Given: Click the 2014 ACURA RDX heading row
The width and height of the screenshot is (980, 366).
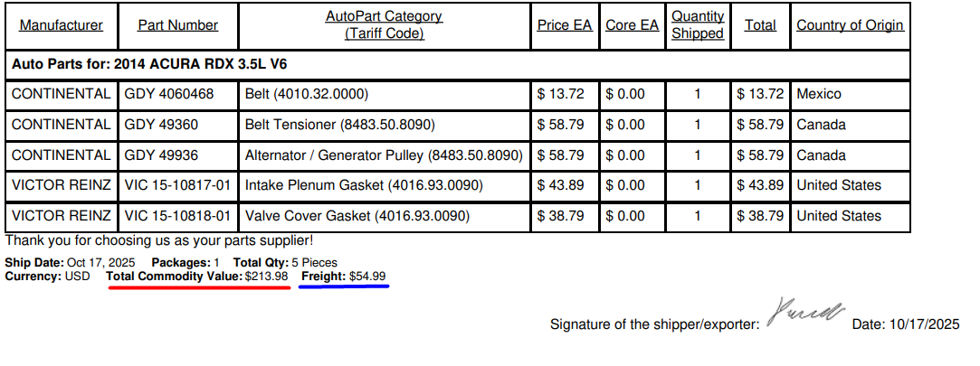Looking at the screenshot, I should point(149,64).
